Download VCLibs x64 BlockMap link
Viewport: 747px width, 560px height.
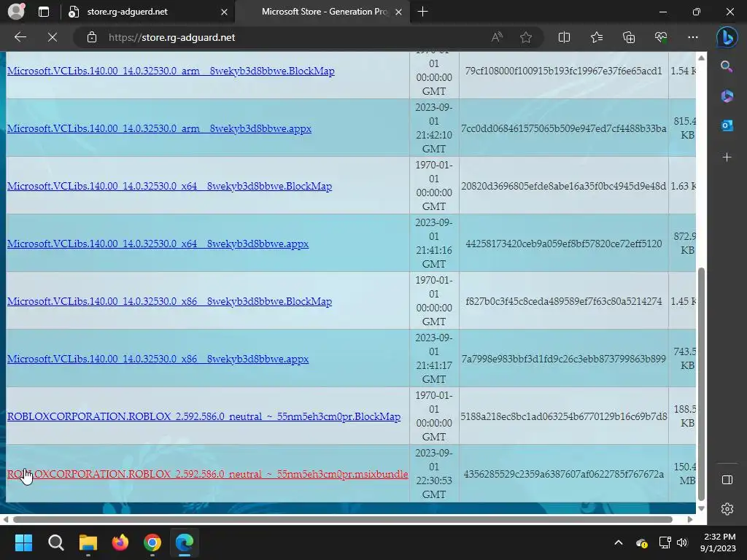tap(169, 186)
